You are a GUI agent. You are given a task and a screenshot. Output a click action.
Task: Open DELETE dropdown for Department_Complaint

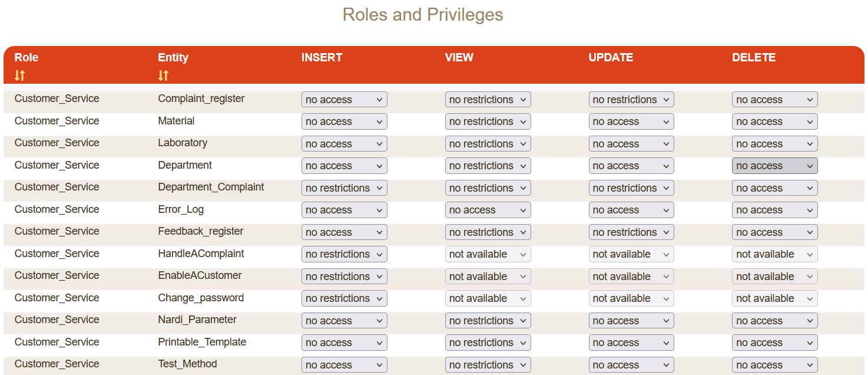[775, 188]
